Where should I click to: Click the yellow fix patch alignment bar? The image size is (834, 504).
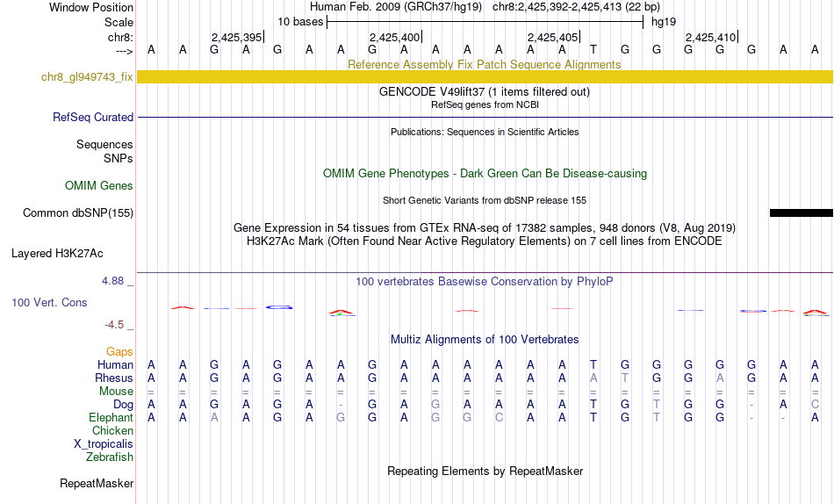pos(485,76)
